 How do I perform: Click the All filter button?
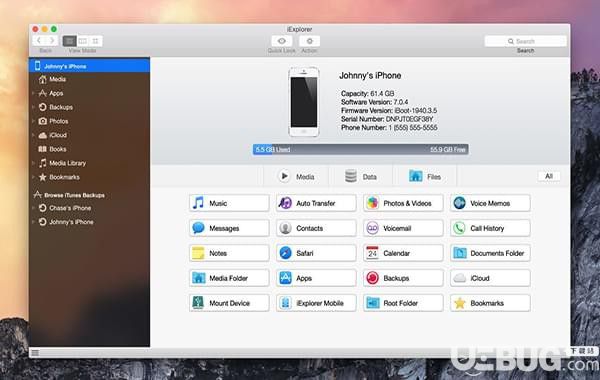tap(549, 176)
